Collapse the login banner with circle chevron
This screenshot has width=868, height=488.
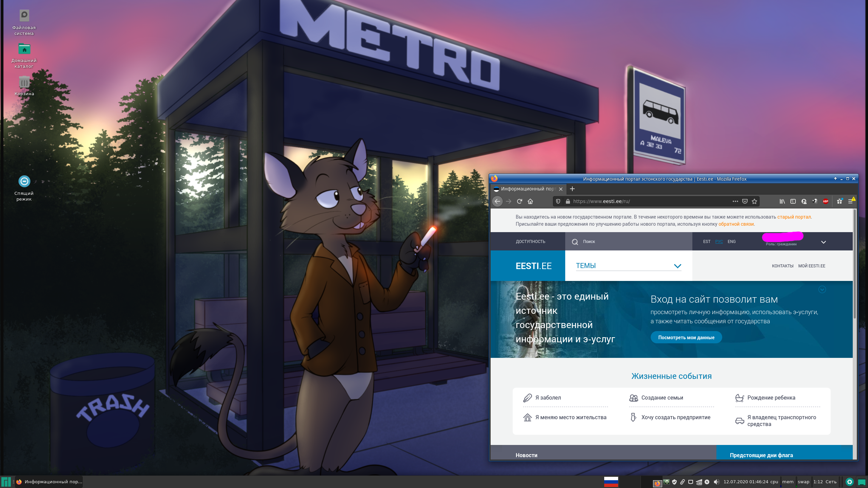822,289
